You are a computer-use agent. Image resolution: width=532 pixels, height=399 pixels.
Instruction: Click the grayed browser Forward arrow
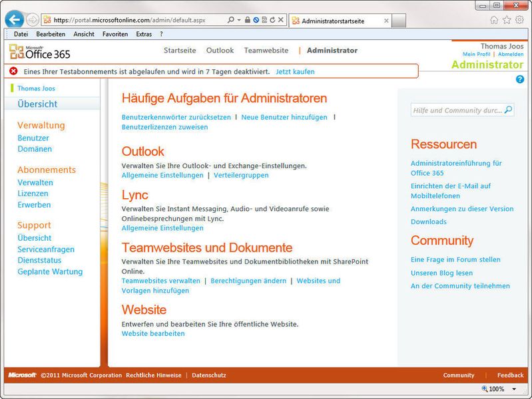pos(32,20)
